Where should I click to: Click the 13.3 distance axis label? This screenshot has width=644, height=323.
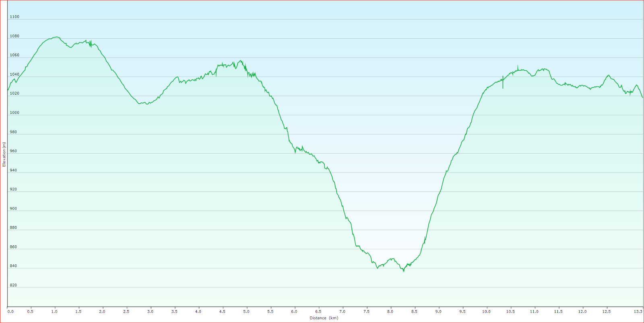[x=638, y=312]
